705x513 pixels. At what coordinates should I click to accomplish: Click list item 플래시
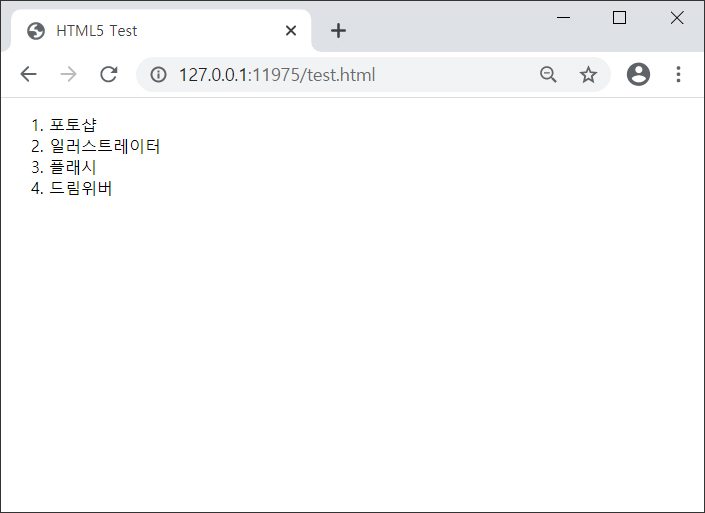(x=73, y=167)
